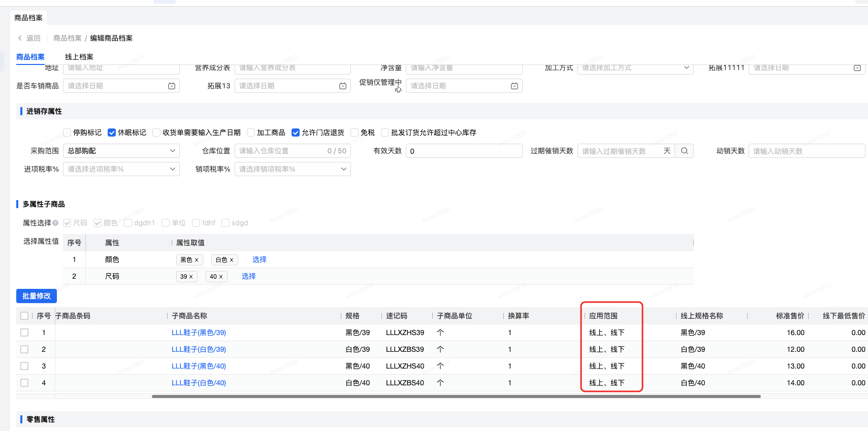The image size is (868, 431).
Task: Remove the size 39 tag
Action: point(191,277)
